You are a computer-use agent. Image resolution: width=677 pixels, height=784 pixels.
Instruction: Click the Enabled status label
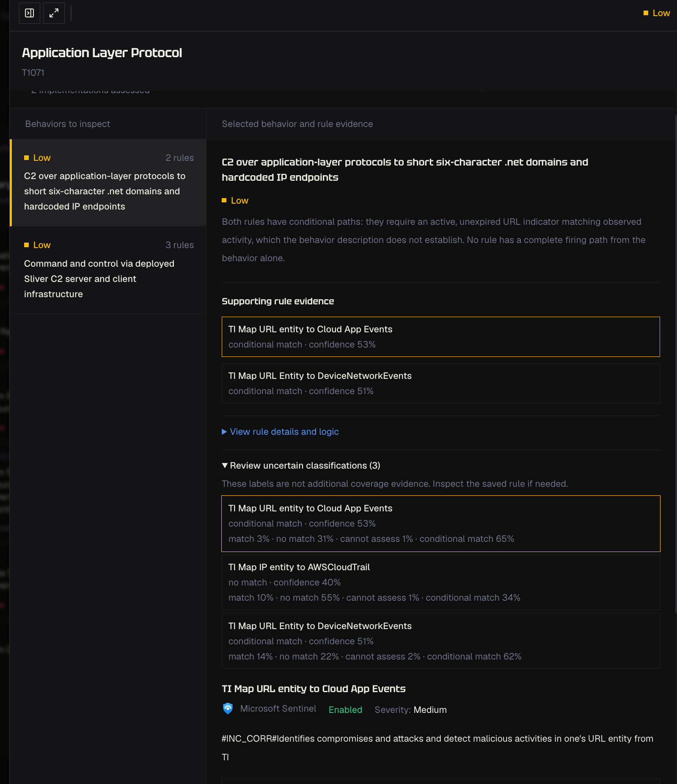[x=345, y=710]
